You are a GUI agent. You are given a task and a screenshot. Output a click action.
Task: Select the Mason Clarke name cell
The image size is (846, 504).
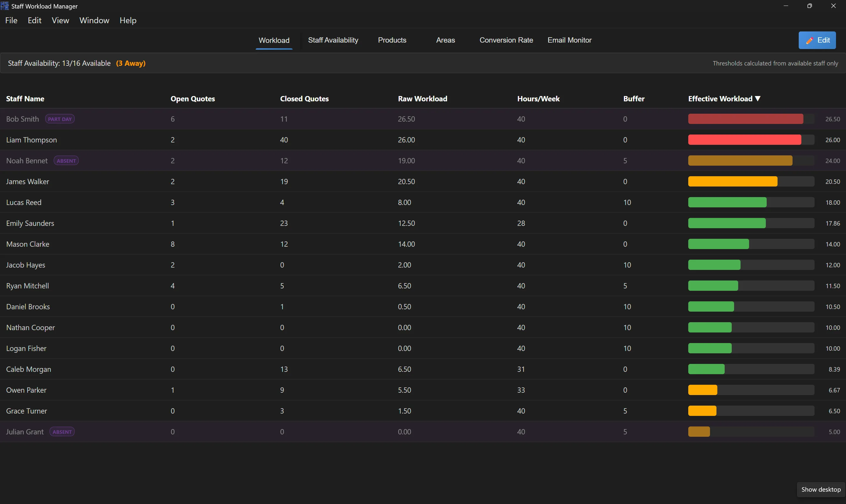click(x=28, y=244)
